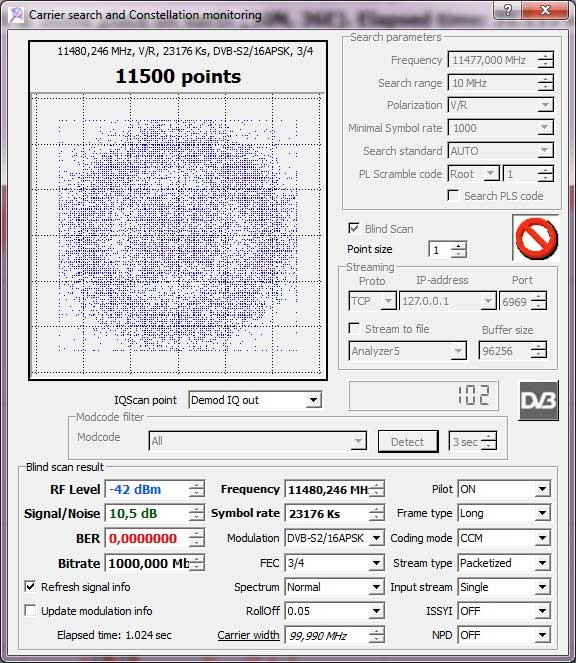Adjust the PL Scramble code number stepper
The image size is (578, 663).
tap(545, 174)
